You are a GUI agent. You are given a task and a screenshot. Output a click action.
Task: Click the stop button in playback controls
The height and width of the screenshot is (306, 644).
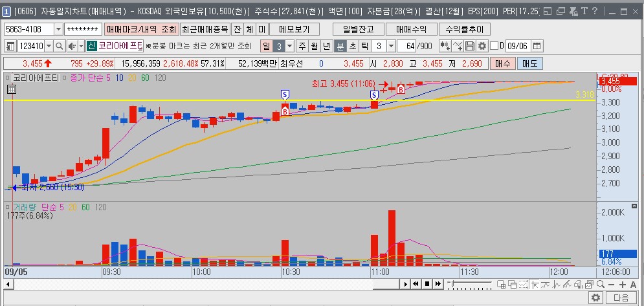click(427, 284)
